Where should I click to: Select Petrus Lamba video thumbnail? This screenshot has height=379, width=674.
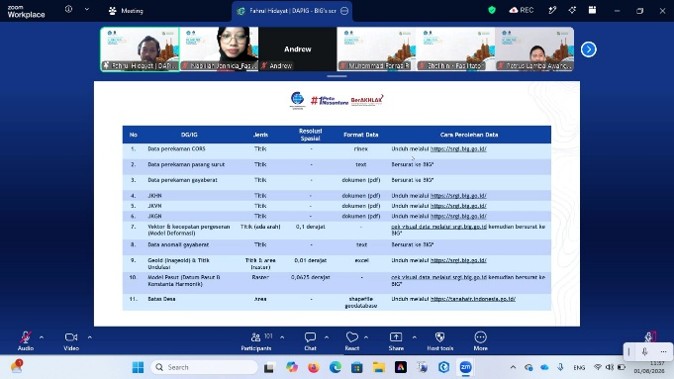click(x=534, y=49)
